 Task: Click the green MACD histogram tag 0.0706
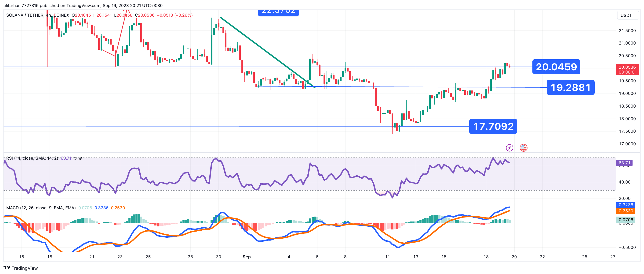(x=626, y=220)
